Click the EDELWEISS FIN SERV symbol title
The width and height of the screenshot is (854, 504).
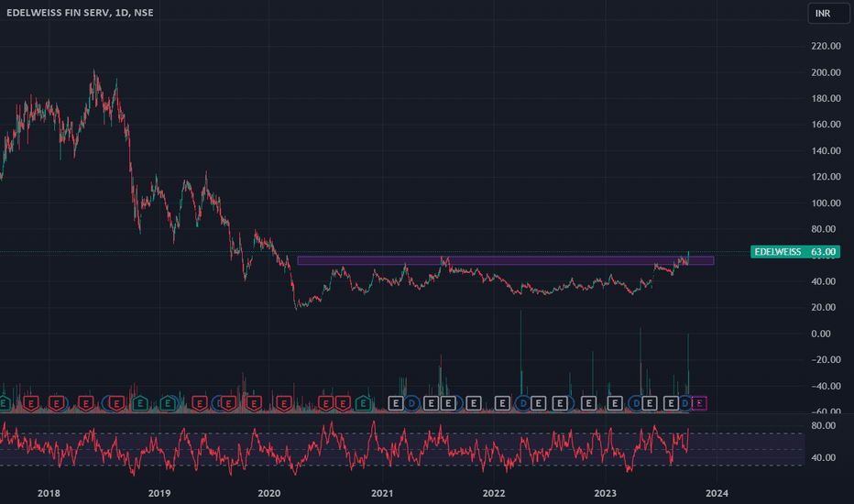[x=80, y=13]
